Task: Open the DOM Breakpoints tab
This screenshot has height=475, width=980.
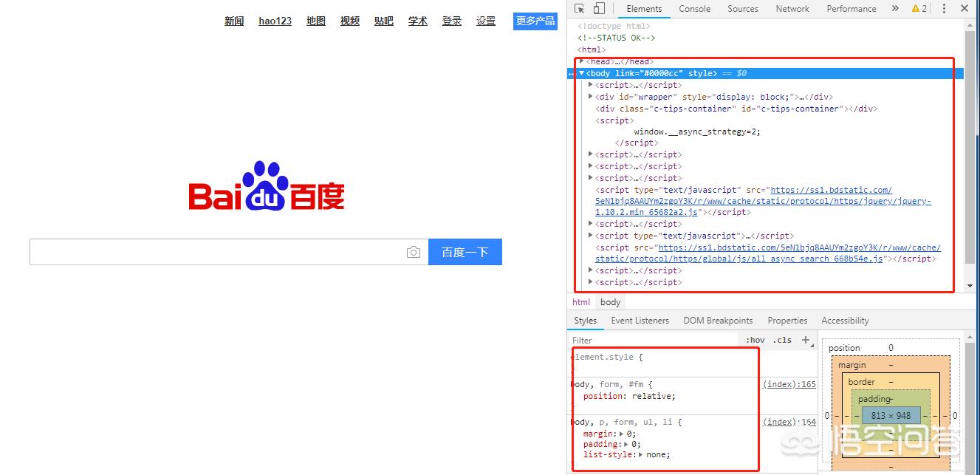Action: point(718,321)
